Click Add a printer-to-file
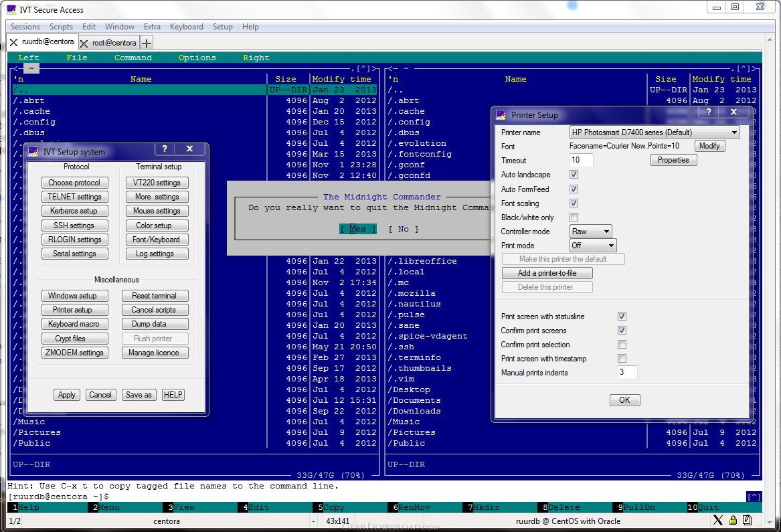781x532 pixels. pyautogui.click(x=547, y=273)
